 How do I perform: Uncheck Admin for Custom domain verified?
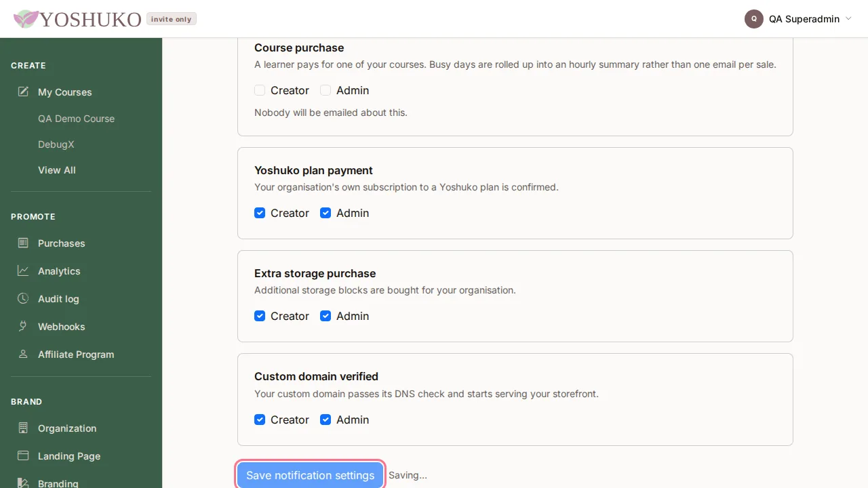325,420
